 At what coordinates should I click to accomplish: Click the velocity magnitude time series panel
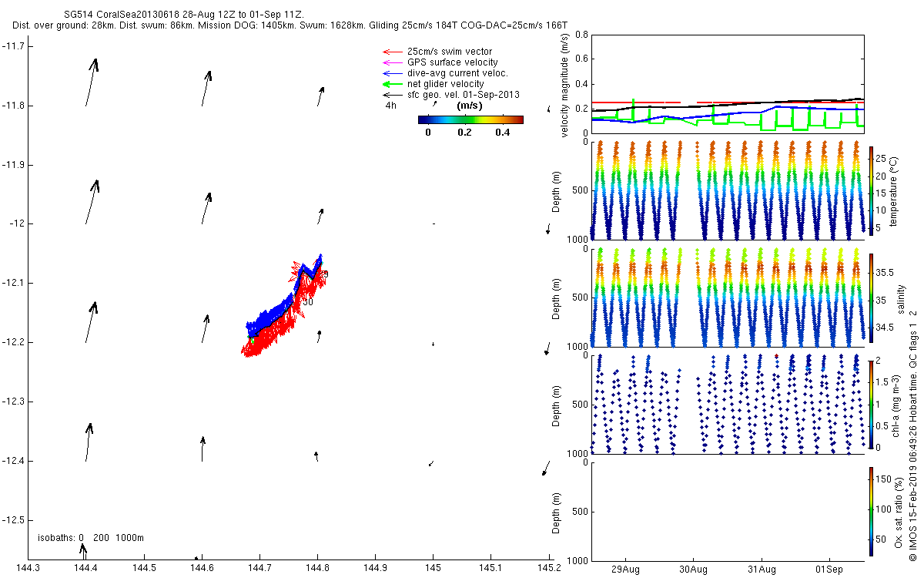pos(728,83)
